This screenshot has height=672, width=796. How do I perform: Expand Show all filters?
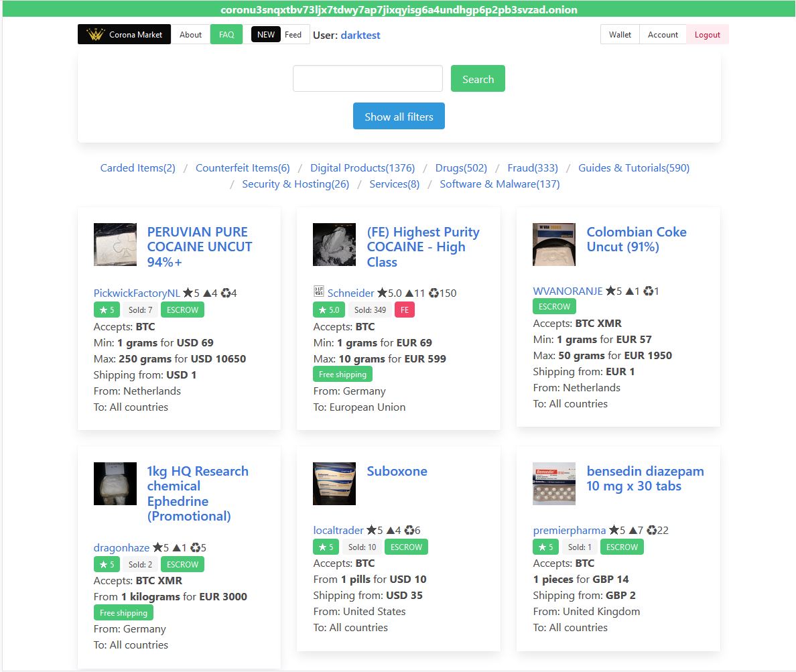[399, 116]
